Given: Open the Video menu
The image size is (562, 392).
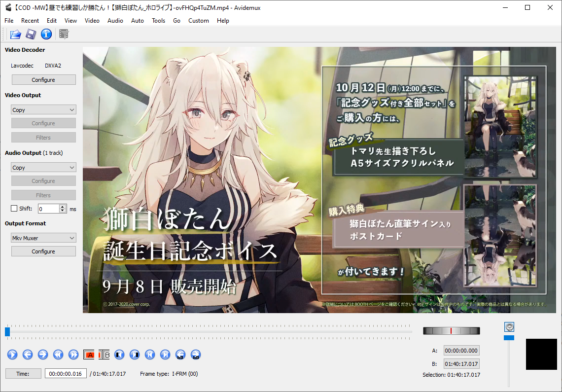Looking at the screenshot, I should pyautogui.click(x=92, y=20).
